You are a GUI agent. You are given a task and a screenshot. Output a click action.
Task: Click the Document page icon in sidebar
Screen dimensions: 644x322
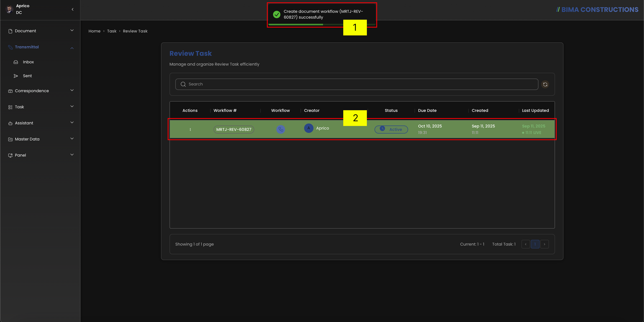[x=10, y=31]
